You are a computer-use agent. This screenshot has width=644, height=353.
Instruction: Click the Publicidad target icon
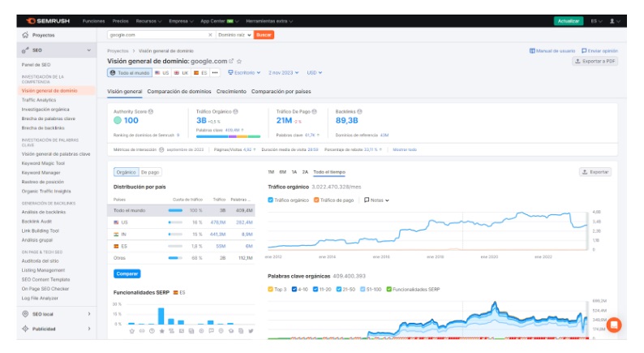(x=25, y=329)
